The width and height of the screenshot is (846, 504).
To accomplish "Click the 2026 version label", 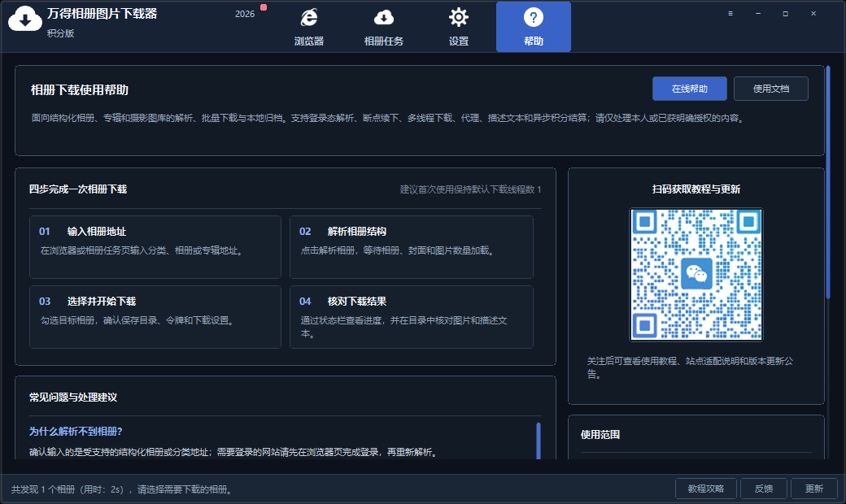I will (x=244, y=14).
